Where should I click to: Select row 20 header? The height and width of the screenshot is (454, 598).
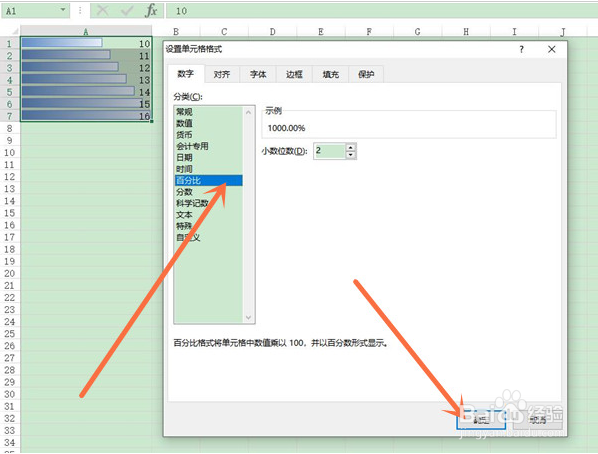[x=10, y=273]
